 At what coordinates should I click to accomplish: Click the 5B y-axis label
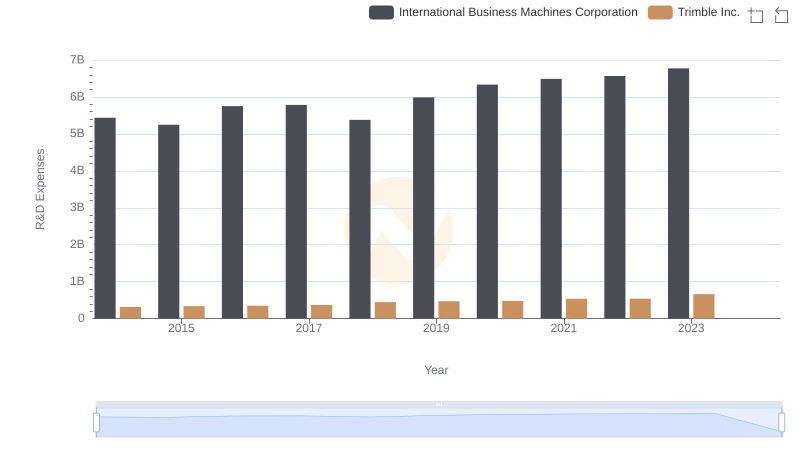[x=77, y=134]
